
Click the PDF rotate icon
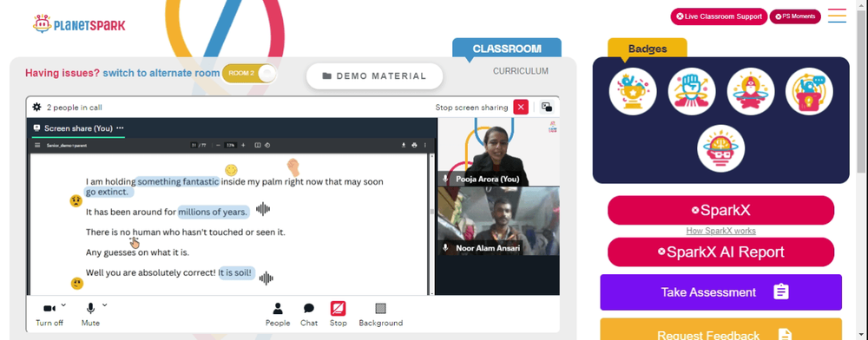tap(266, 146)
